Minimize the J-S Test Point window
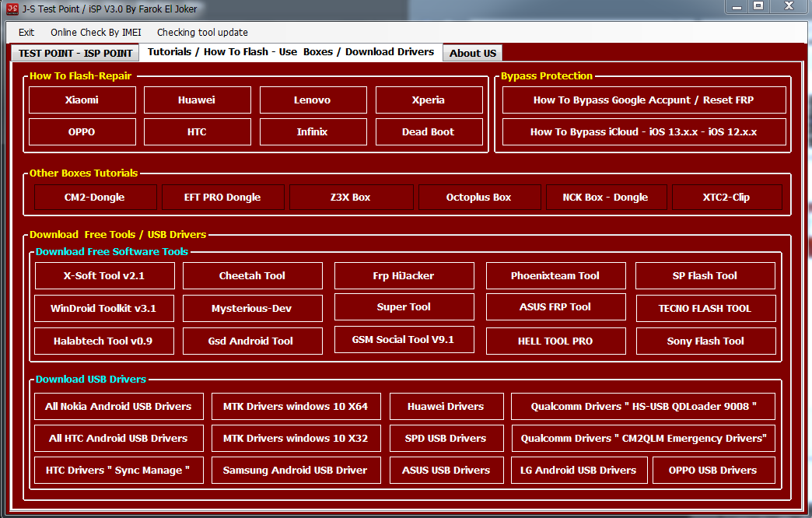 tap(737, 7)
